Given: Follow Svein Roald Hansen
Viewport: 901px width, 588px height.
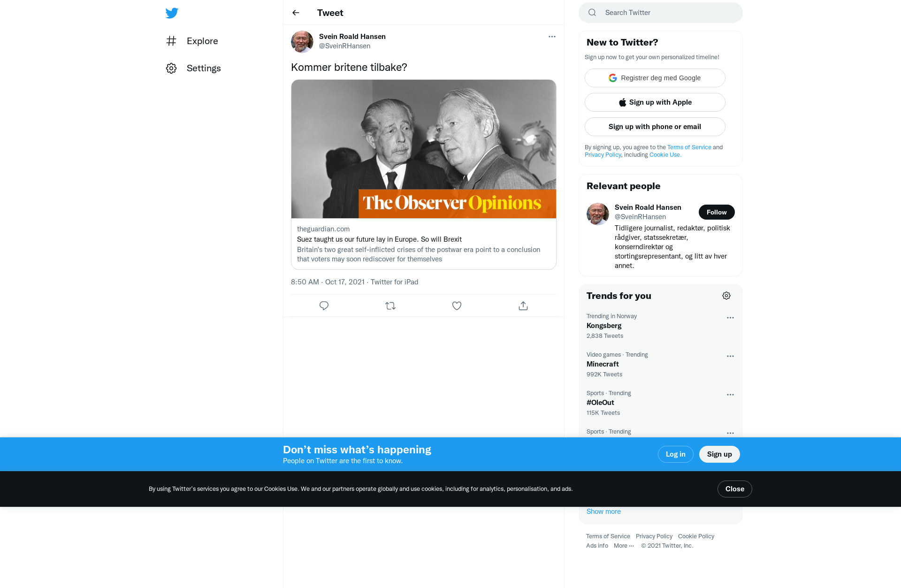Looking at the screenshot, I should pyautogui.click(x=717, y=212).
